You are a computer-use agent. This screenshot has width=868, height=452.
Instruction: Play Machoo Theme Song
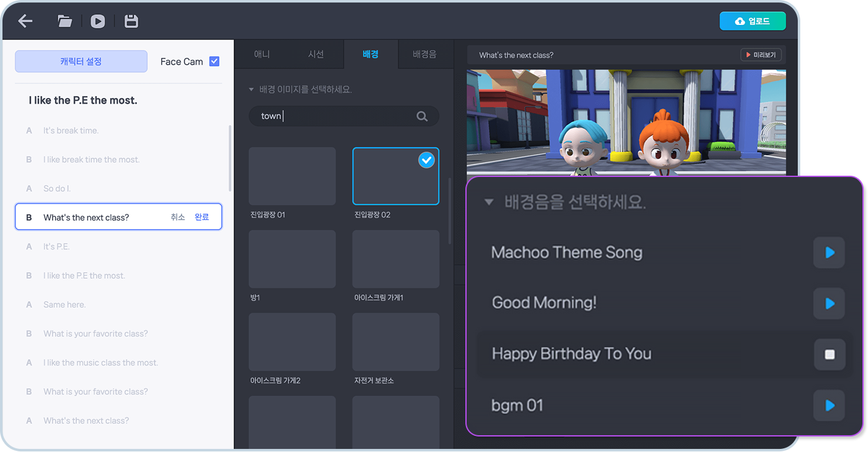click(x=829, y=253)
